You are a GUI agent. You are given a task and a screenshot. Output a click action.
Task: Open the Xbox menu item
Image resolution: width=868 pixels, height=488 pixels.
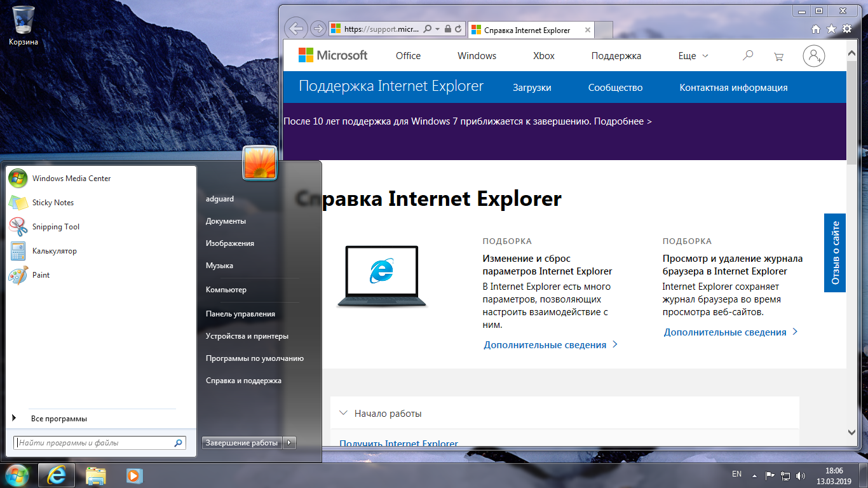[x=544, y=56]
